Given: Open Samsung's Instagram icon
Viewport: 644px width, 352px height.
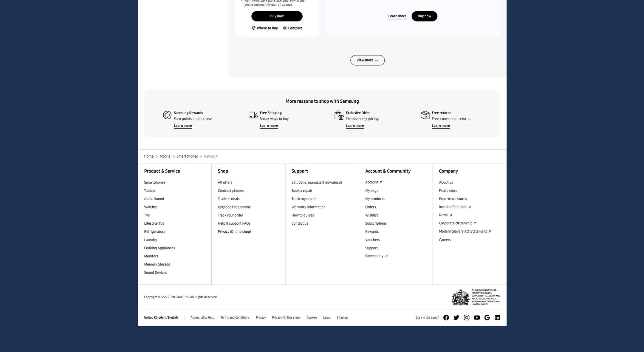Looking at the screenshot, I should click(x=467, y=317).
